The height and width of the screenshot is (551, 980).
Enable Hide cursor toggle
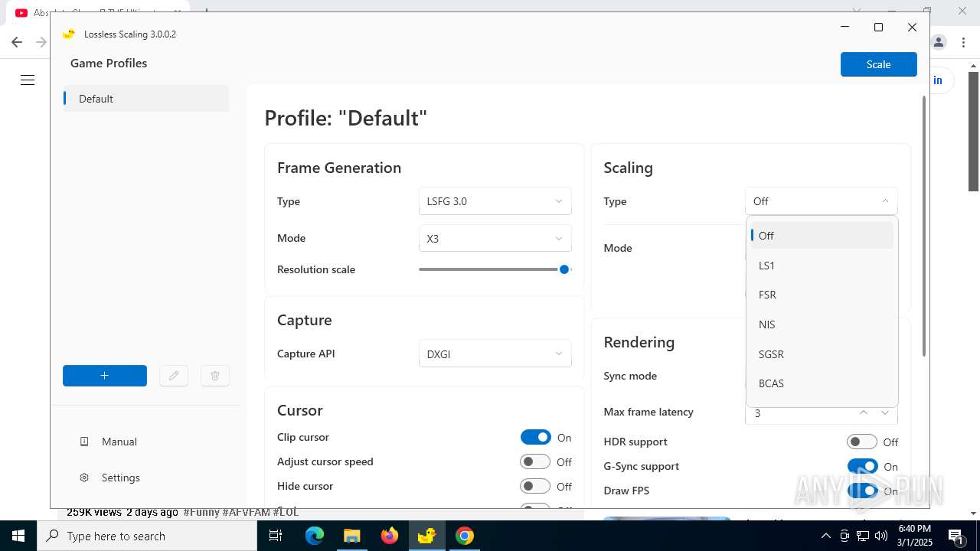point(535,486)
